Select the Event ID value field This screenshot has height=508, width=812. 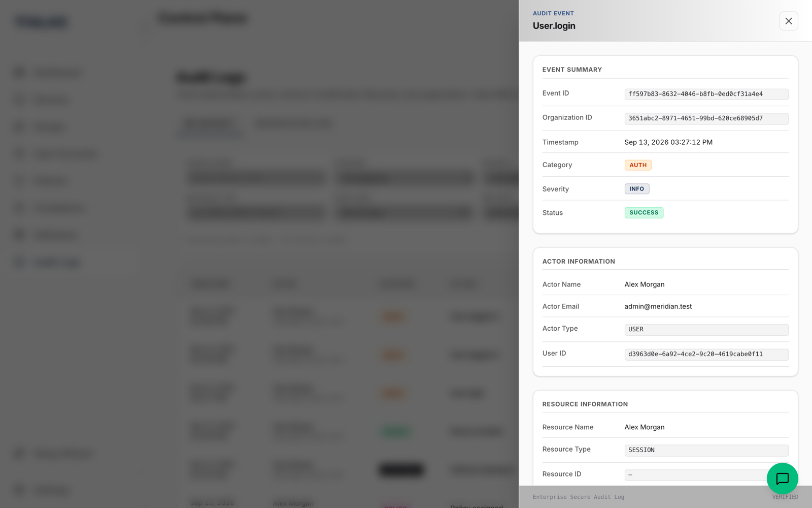pos(706,94)
